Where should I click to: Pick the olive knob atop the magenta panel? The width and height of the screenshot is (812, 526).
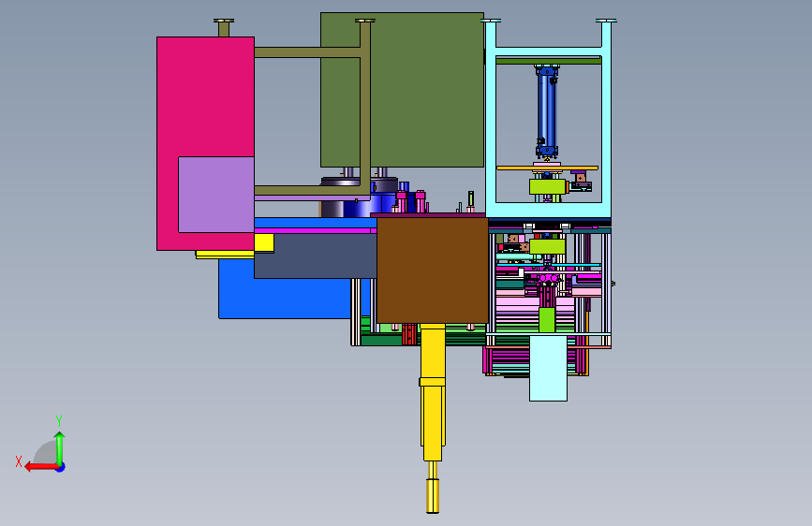(x=224, y=28)
